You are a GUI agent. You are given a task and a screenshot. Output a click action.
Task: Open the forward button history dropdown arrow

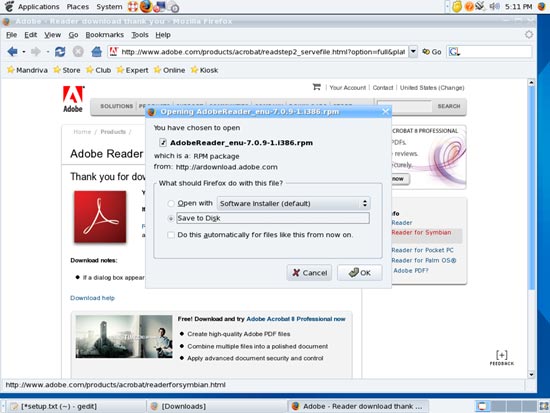coord(47,52)
